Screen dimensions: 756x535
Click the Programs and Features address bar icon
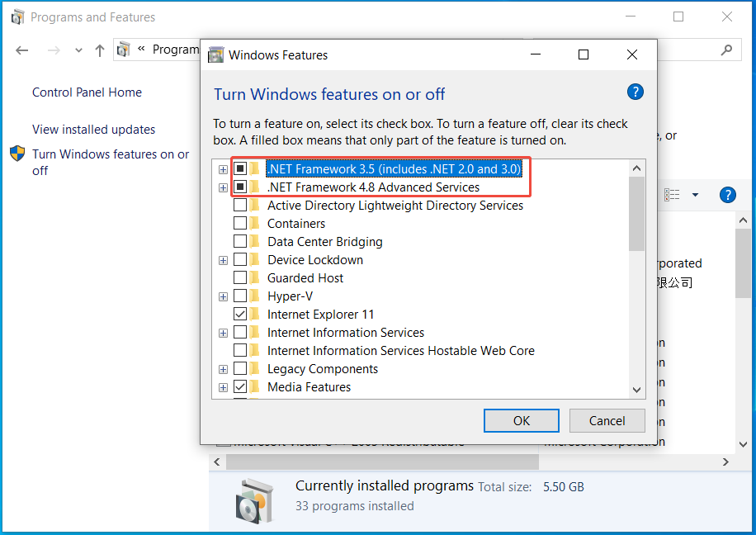pos(123,50)
